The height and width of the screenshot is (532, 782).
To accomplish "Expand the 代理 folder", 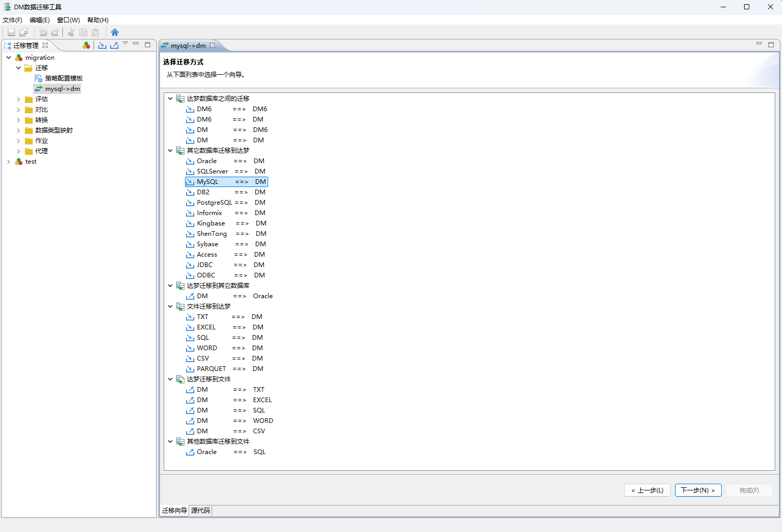I will coord(18,151).
